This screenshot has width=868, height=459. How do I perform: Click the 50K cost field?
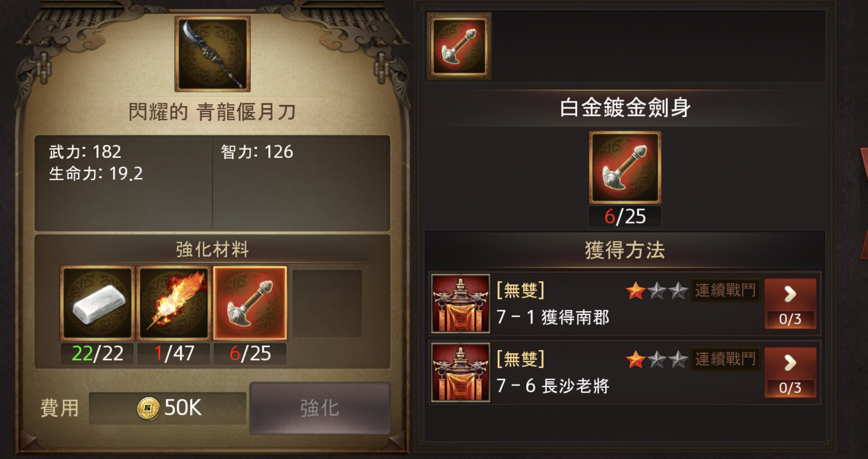168,408
